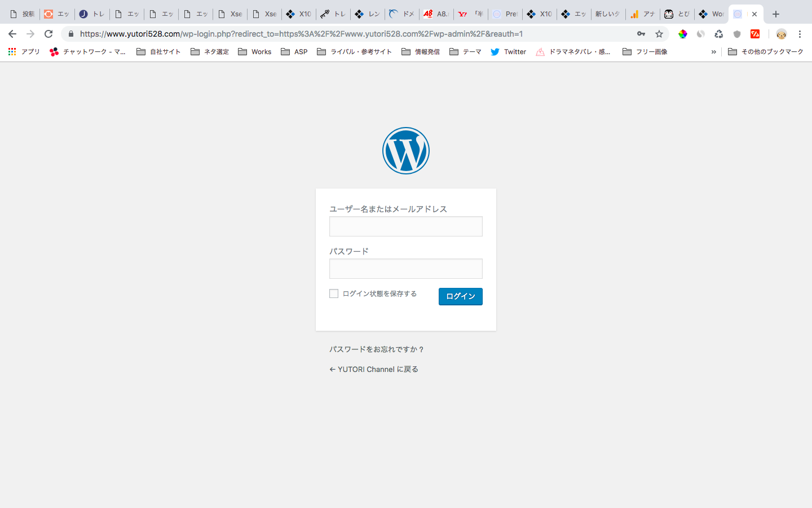Image resolution: width=812 pixels, height=508 pixels.
Task: Switch to the アナ analytics tab
Action: point(642,14)
